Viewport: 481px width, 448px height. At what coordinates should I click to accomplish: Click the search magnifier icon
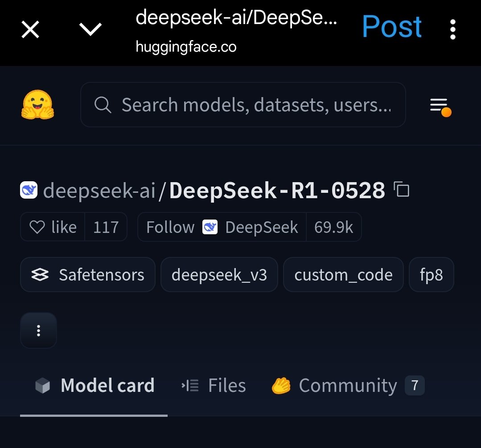[x=103, y=105]
